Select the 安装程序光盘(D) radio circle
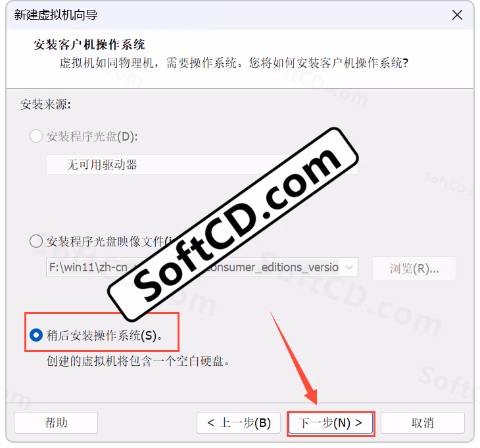480x448 pixels. tap(36, 136)
